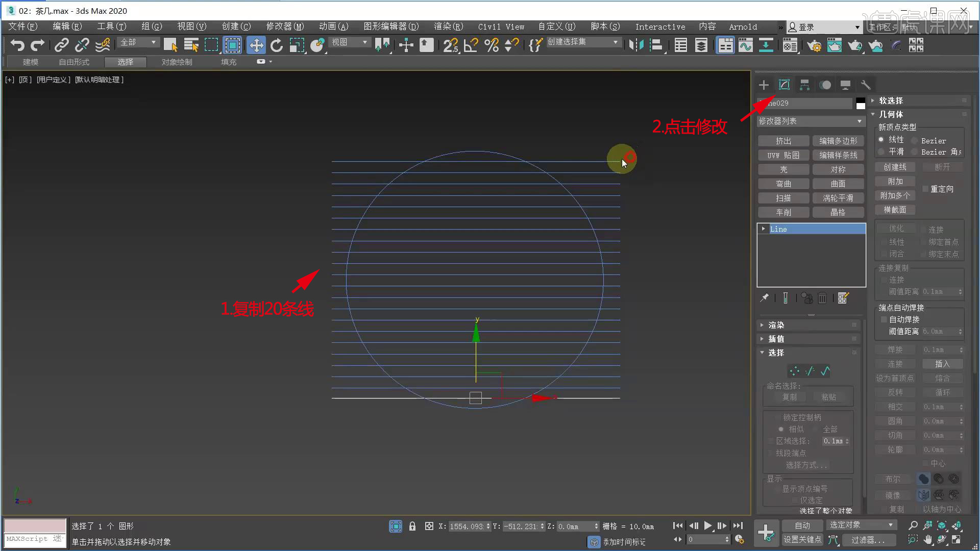Toggle Window/Crossing selection mode

(x=233, y=45)
